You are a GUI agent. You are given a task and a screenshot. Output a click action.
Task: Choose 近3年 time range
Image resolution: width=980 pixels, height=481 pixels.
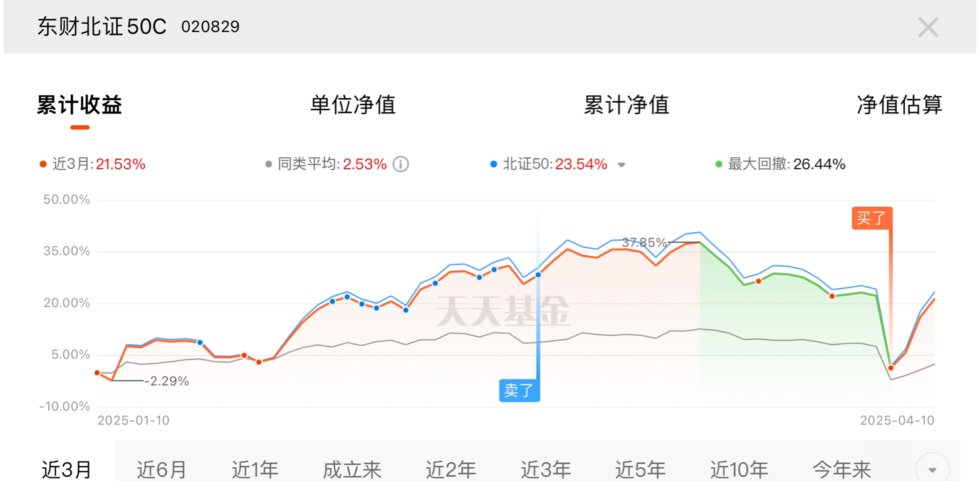point(546,468)
